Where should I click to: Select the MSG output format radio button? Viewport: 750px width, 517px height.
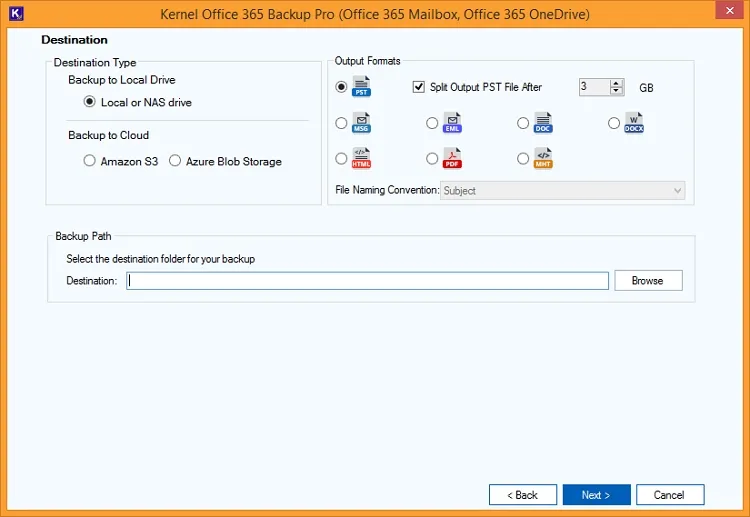tap(341, 123)
